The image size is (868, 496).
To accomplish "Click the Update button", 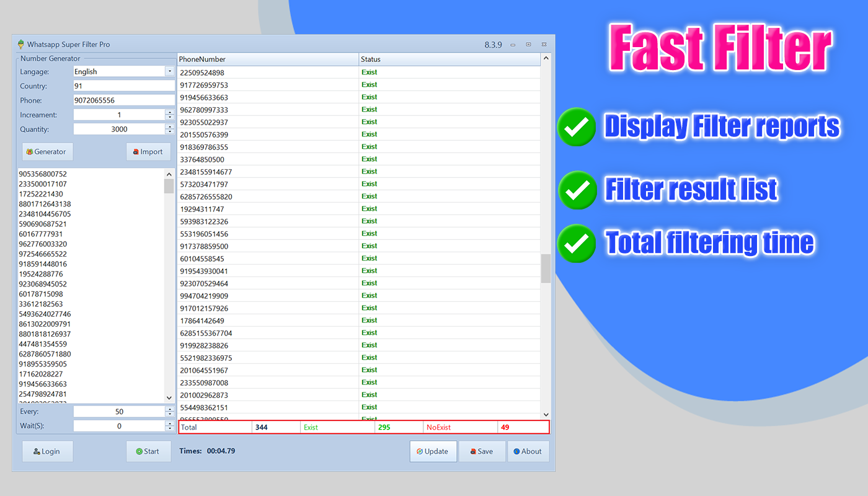I will tap(433, 451).
